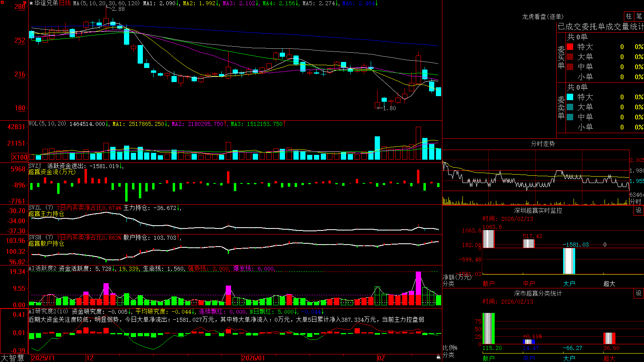This screenshot has width=644, height=362.
Task: Click the 散户 bar valued 1063.6
Action: (x=489, y=239)
